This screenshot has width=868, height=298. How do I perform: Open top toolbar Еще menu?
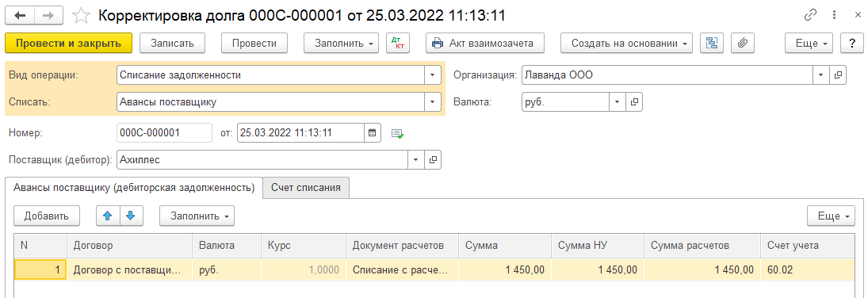[x=809, y=43]
